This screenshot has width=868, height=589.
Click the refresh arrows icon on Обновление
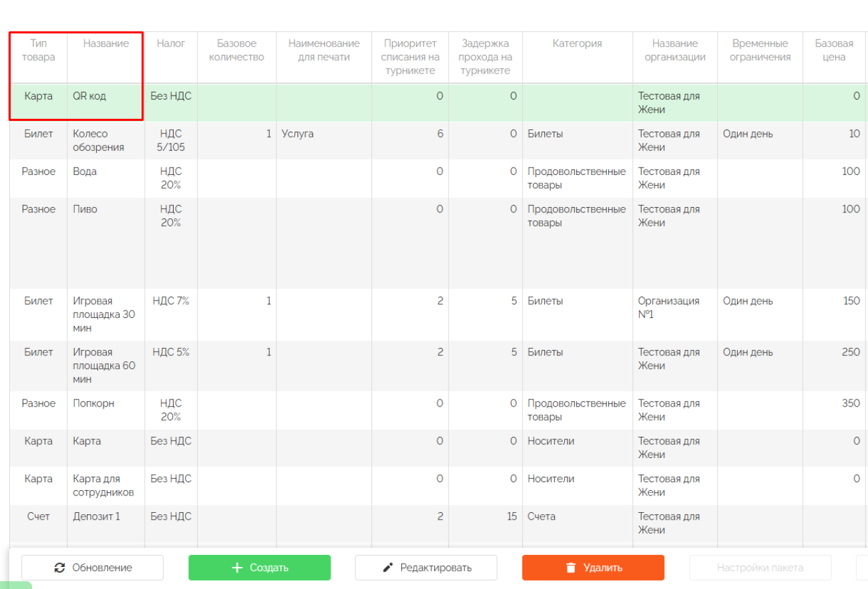pyautogui.click(x=59, y=568)
